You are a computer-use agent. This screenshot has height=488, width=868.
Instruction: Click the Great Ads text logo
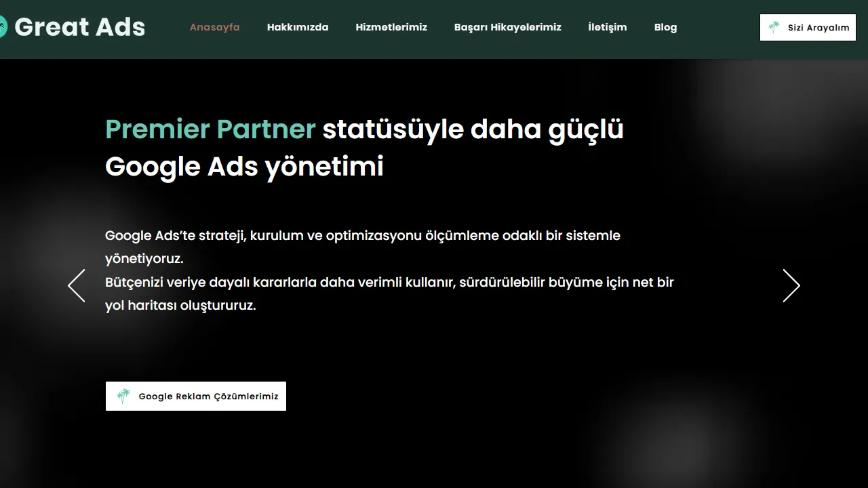pyautogui.click(x=79, y=27)
